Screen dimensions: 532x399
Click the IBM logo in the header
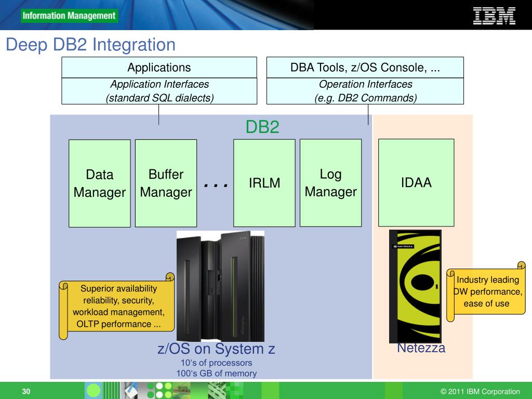coord(494,16)
